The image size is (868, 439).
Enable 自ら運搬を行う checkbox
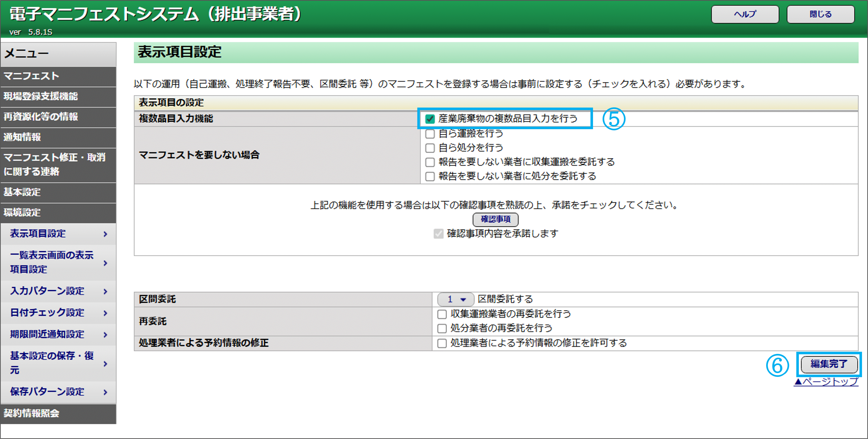(x=430, y=134)
